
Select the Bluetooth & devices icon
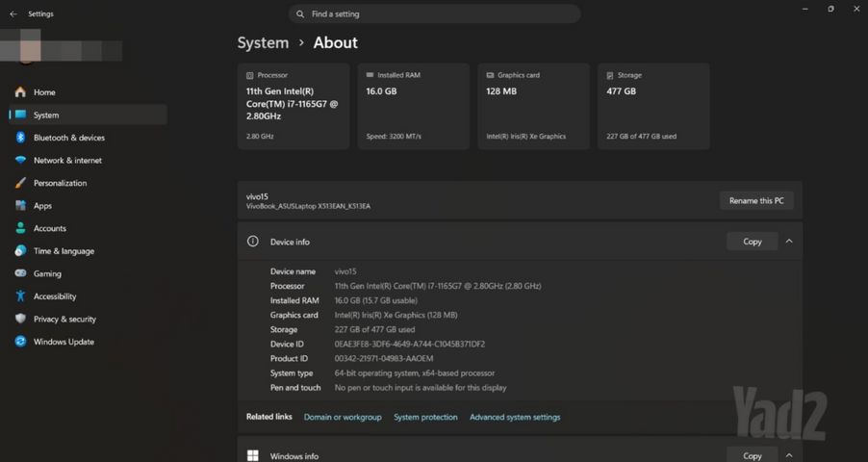click(20, 138)
